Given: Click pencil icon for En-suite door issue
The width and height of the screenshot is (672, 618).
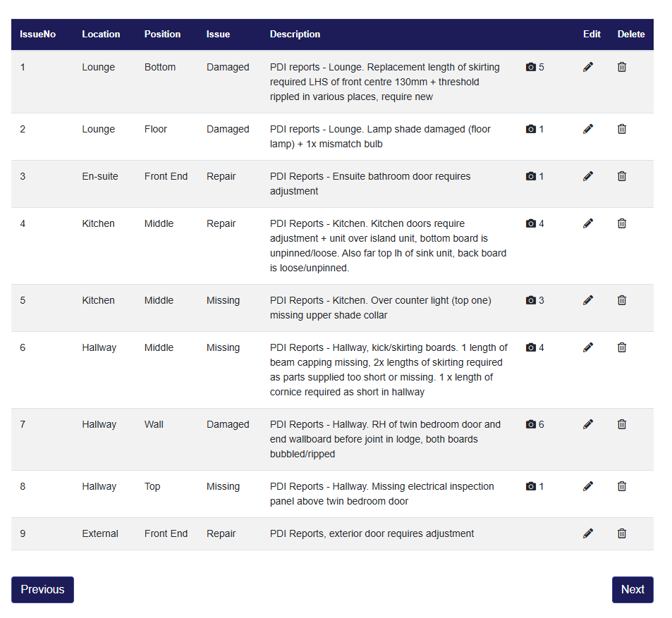Looking at the screenshot, I should tap(588, 176).
